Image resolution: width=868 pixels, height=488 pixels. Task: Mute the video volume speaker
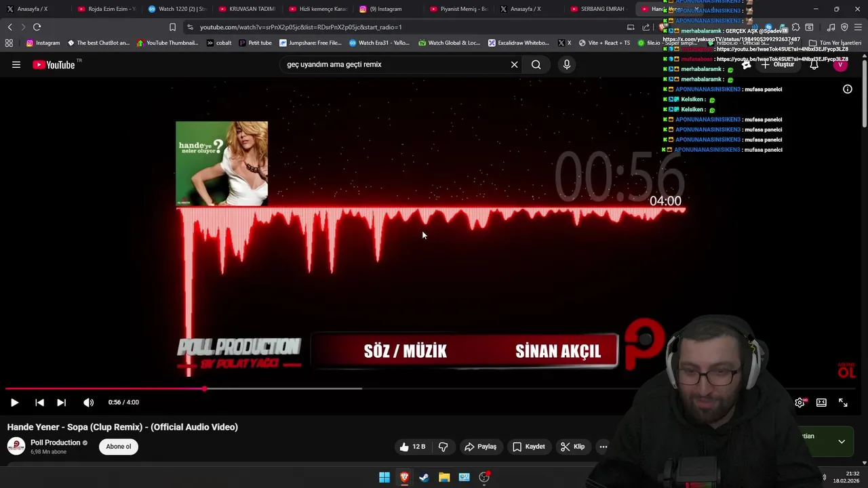click(88, 403)
